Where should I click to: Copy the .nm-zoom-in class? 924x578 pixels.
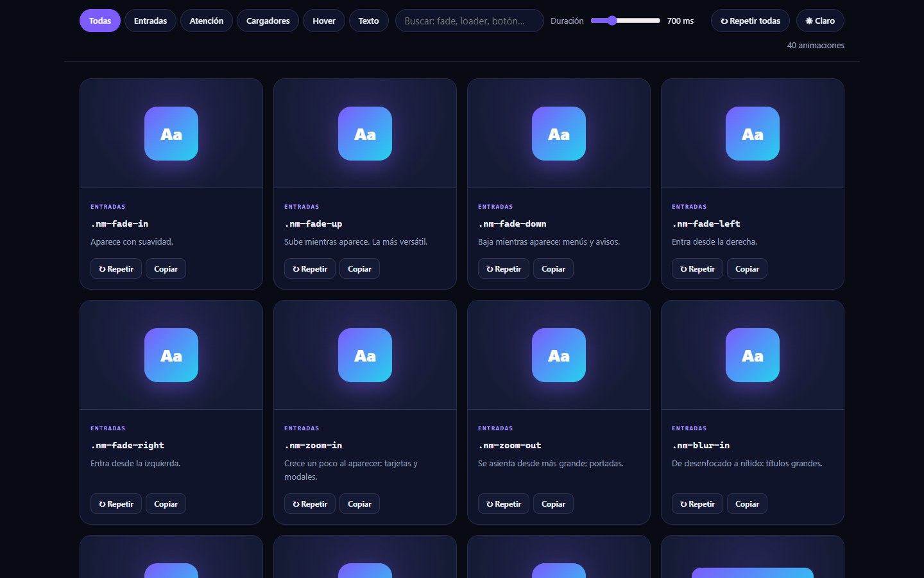pyautogui.click(x=359, y=504)
